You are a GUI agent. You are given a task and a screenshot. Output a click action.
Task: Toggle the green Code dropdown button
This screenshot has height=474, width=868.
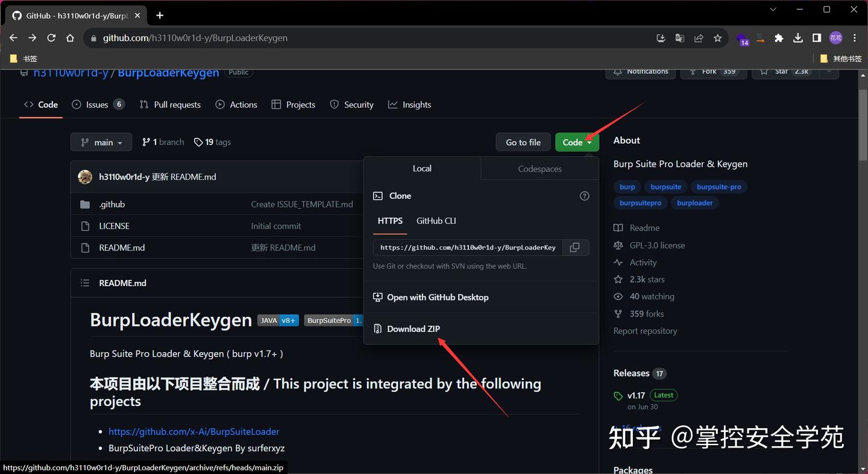point(577,142)
